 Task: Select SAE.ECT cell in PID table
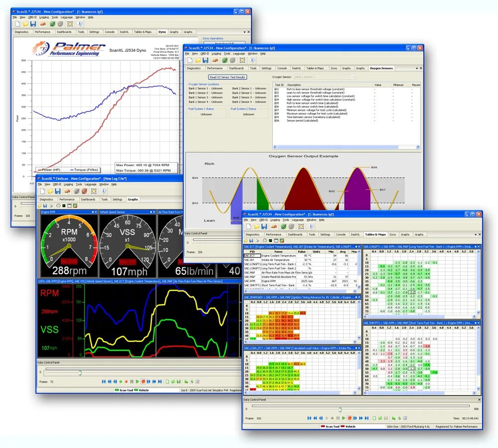click(252, 255)
